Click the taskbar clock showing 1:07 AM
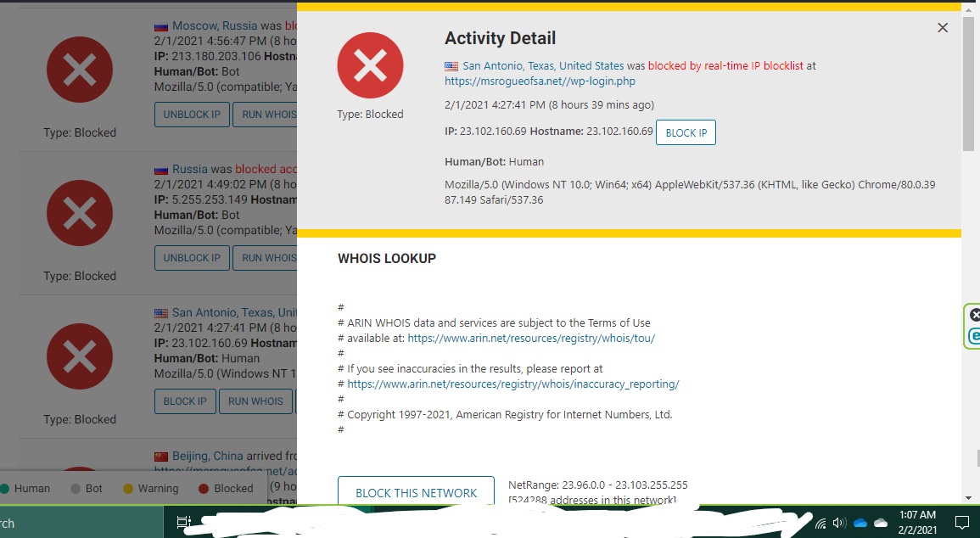The height and width of the screenshot is (538, 980). (916, 522)
